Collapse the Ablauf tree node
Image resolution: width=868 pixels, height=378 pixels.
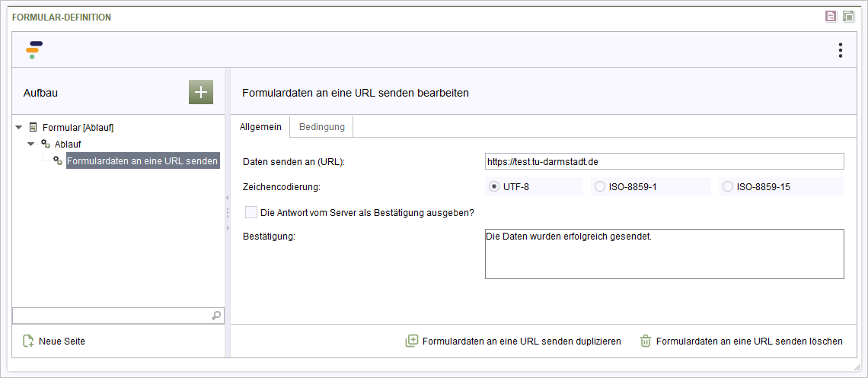coord(31,145)
